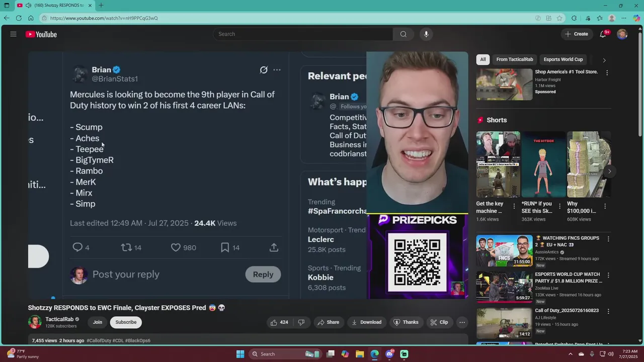Viewport: 644px width, 362px height.
Task: Open File Explorer from taskbar
Action: (359, 354)
